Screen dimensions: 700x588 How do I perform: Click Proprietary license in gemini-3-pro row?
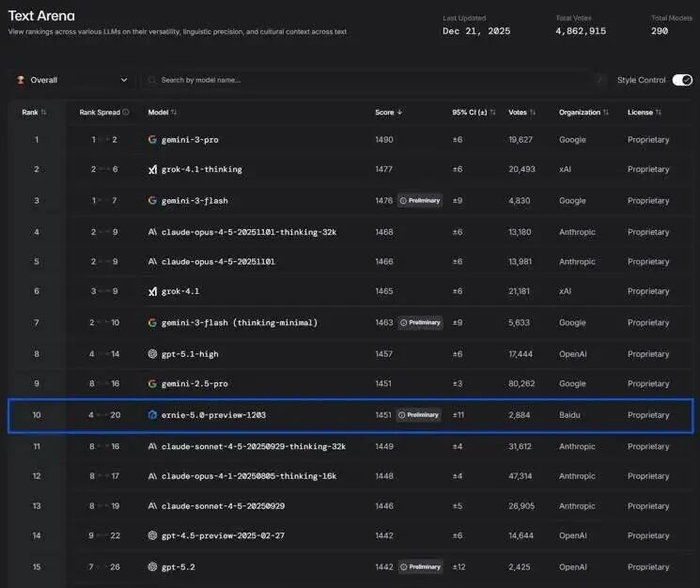pos(648,140)
